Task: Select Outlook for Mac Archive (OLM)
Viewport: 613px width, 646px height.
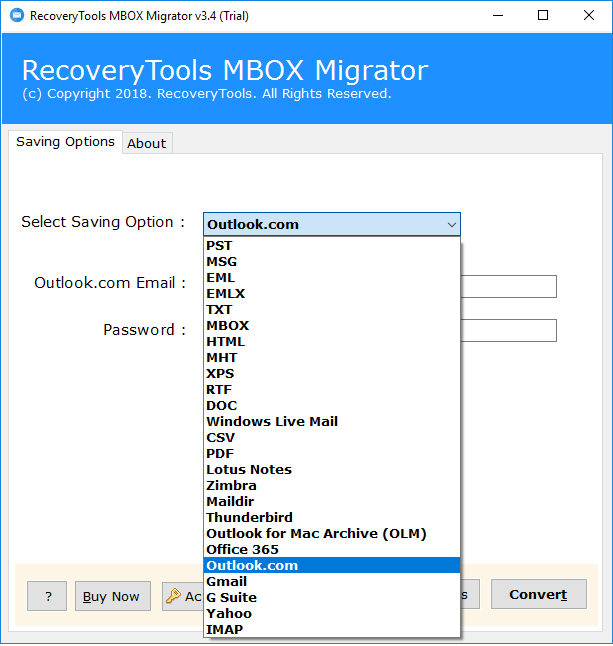Action: [x=332, y=534]
